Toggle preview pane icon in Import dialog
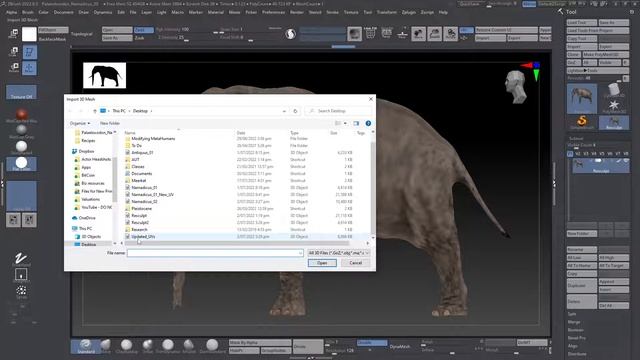Viewport: 640px width, 360px height. (356, 123)
